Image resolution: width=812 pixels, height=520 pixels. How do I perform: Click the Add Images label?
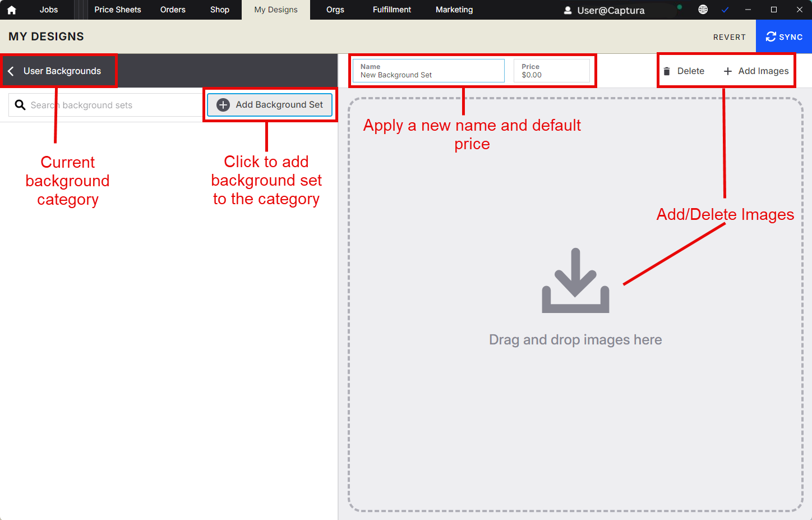(x=763, y=71)
